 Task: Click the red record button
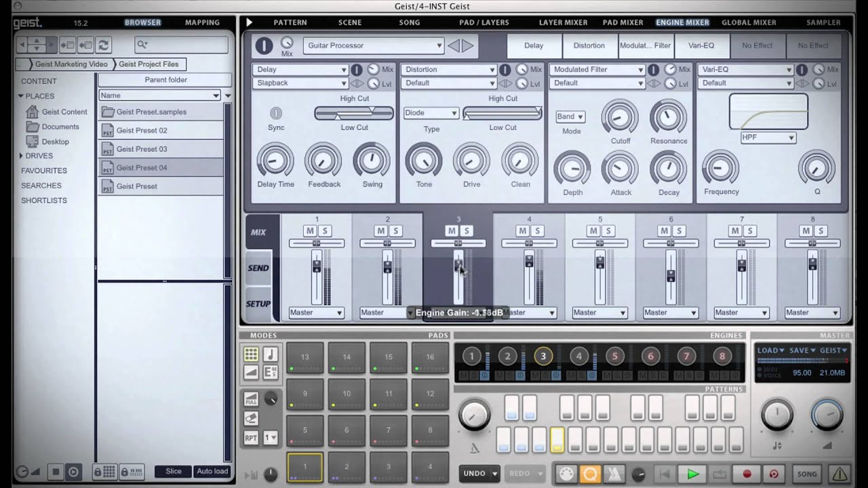(x=747, y=474)
